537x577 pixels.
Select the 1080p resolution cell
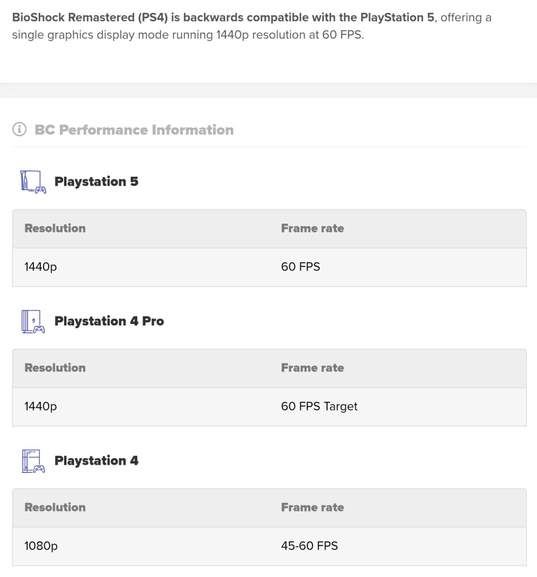41,546
